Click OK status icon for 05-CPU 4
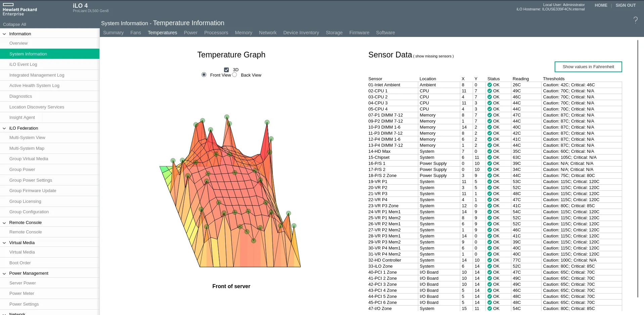This screenshot has height=315, width=644. pyautogui.click(x=489, y=109)
